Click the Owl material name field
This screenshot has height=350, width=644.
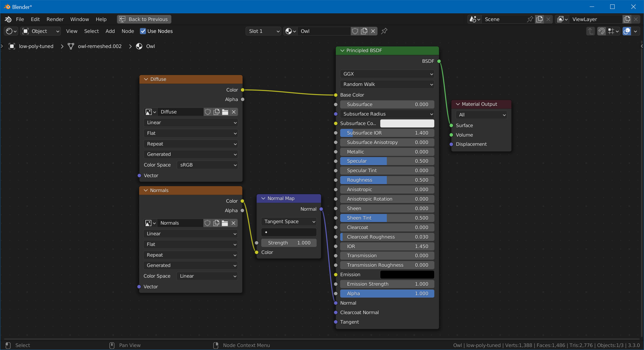pos(325,31)
